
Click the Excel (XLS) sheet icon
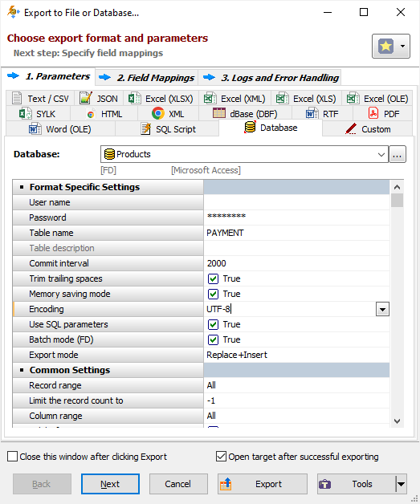(x=283, y=98)
